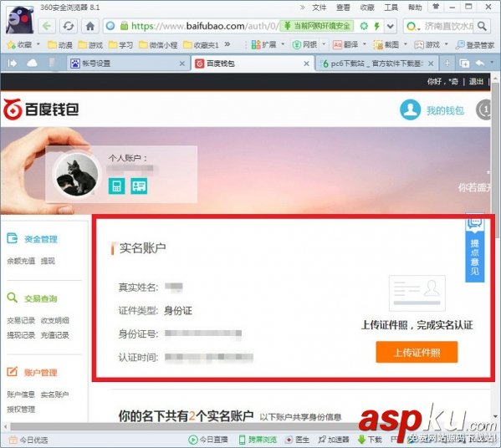Close the 百度钱包 tab
The height and width of the screenshot is (448, 501).
tap(306, 64)
